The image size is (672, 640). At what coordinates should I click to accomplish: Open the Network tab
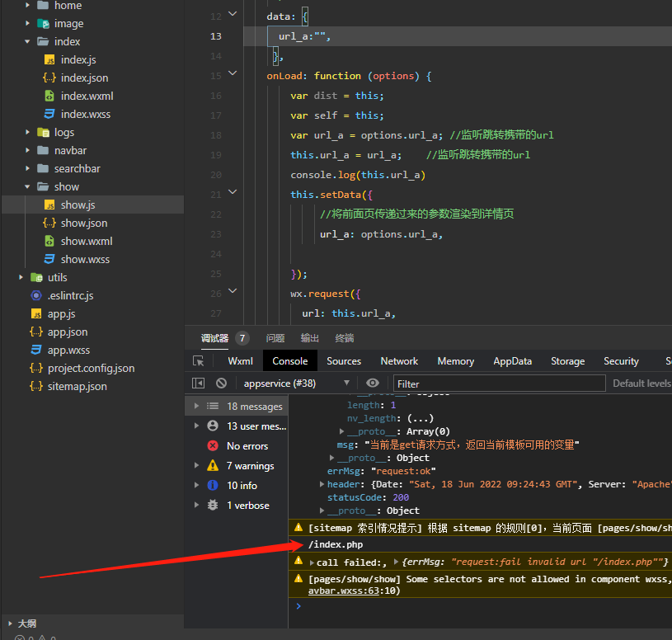[399, 361]
